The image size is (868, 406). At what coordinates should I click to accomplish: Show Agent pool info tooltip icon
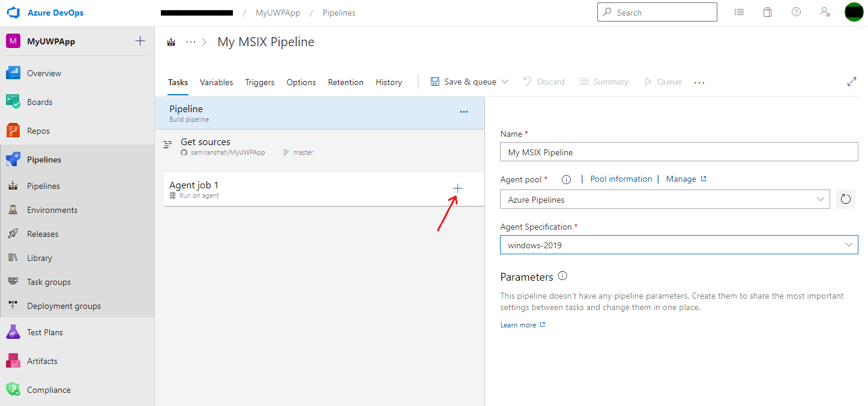point(565,179)
